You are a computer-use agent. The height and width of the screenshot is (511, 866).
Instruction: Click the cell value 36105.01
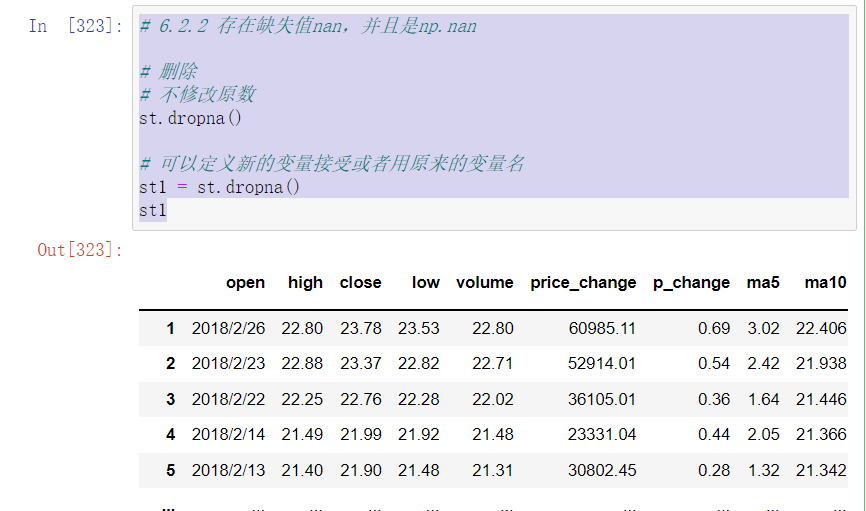coord(602,399)
